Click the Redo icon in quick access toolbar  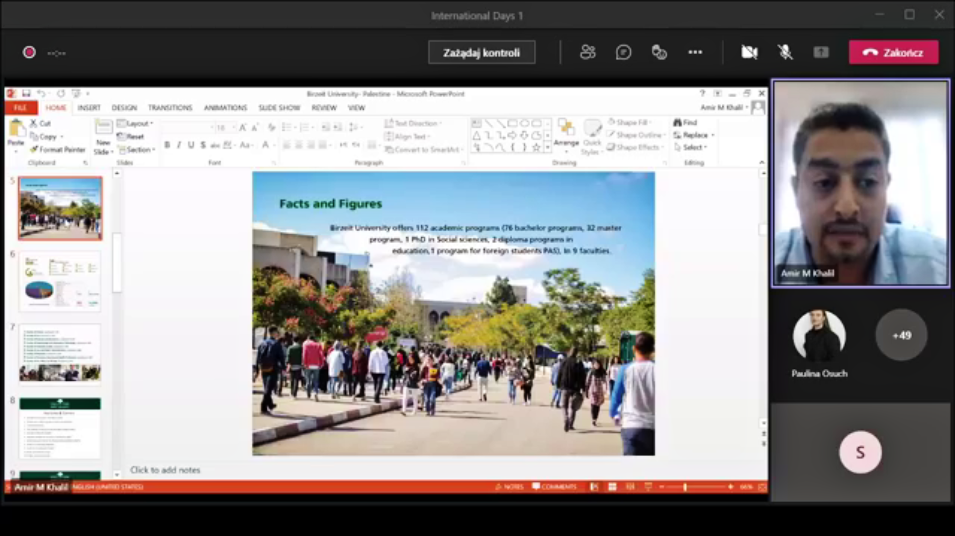pyautogui.click(x=60, y=94)
